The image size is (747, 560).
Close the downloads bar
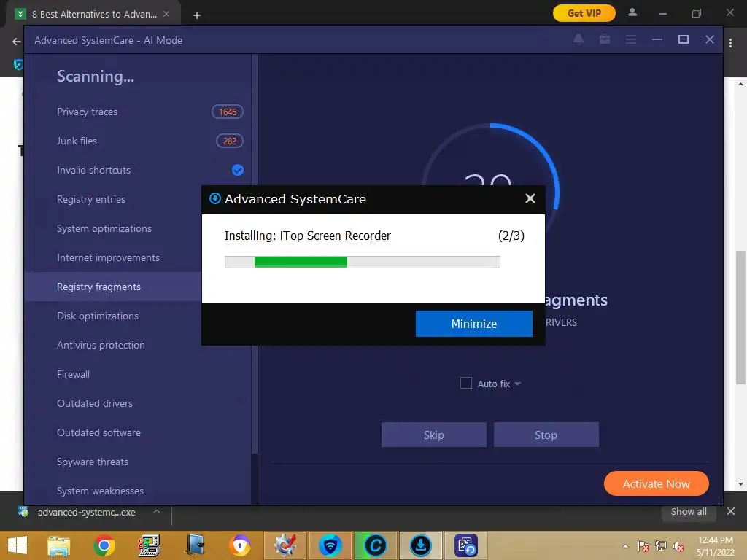(x=731, y=511)
